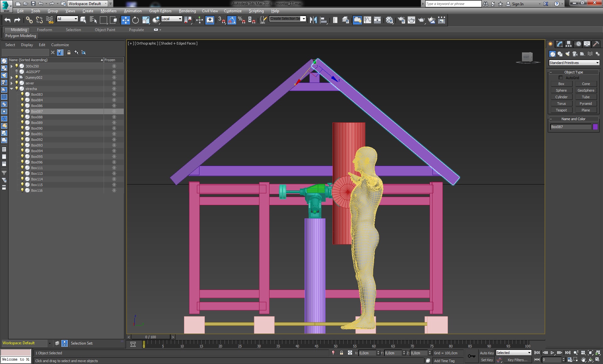Viewport: 603px width, 364px height.
Task: Select the Shapes category in Create panel
Action: [560, 54]
